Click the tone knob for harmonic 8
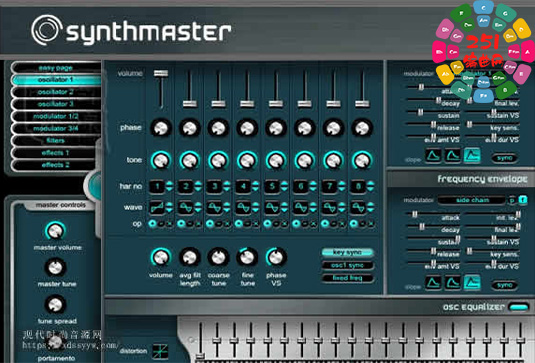Viewport: 535px width, 363px height. click(x=362, y=160)
